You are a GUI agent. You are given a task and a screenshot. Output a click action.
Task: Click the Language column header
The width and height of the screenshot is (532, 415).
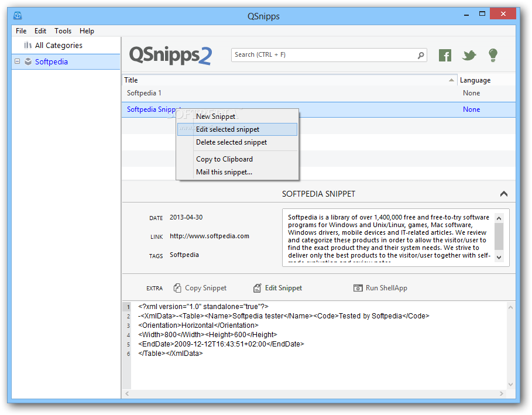click(486, 80)
